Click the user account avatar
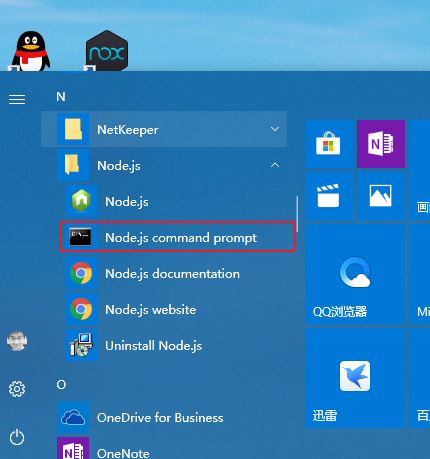This screenshot has width=430, height=459. click(17, 341)
